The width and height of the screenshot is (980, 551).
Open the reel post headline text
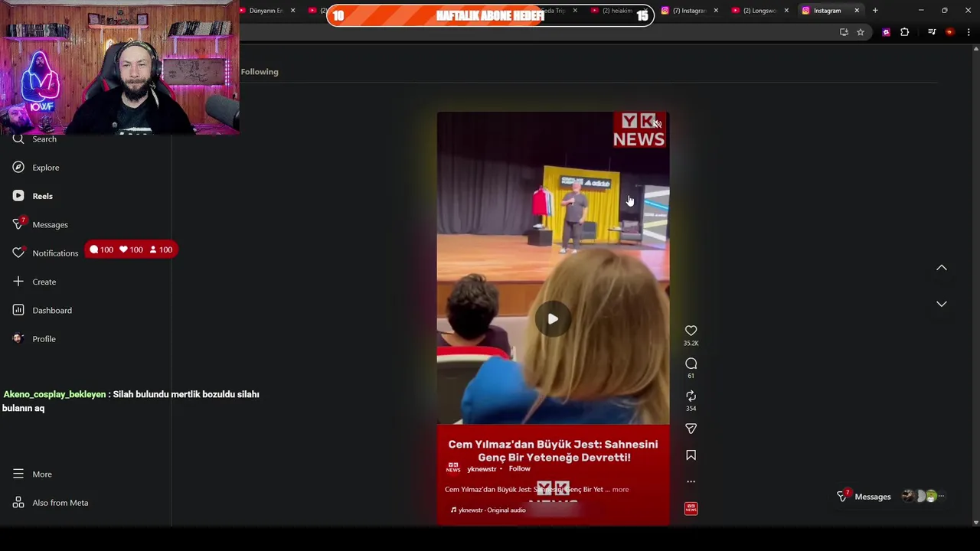[553, 451]
